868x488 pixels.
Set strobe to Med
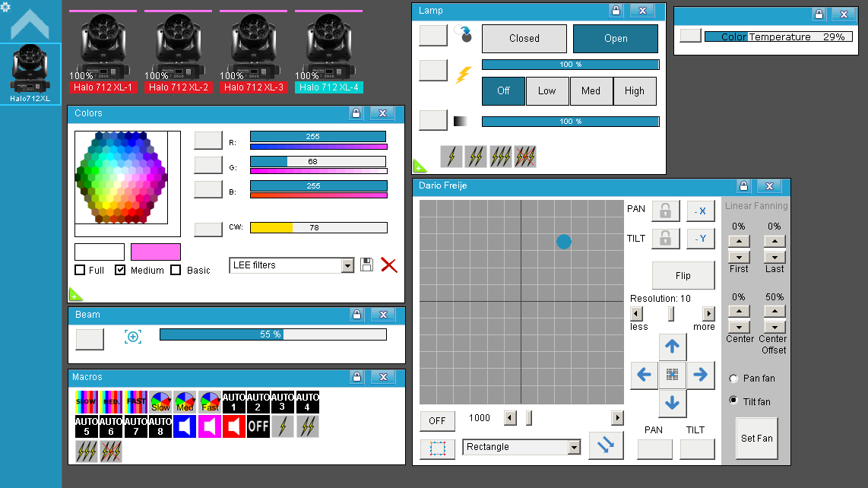pyautogui.click(x=591, y=91)
